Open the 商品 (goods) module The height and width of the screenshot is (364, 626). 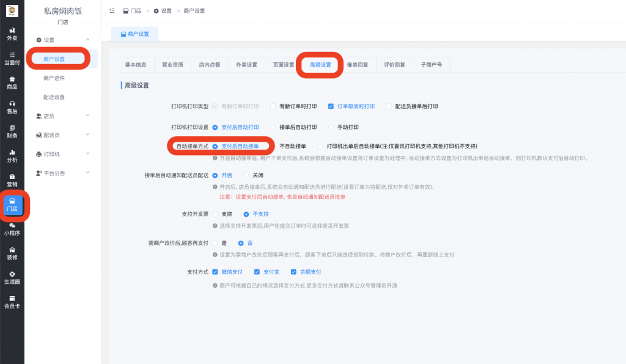coord(12,82)
